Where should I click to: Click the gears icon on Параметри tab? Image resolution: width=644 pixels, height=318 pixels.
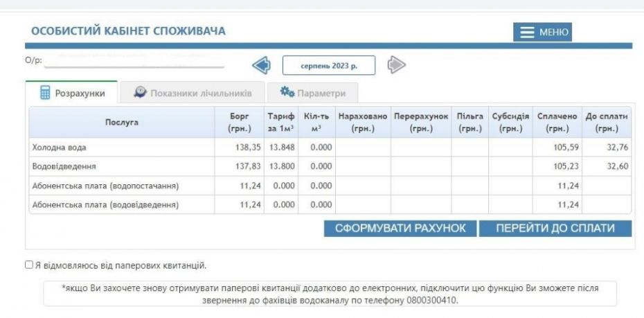(287, 92)
